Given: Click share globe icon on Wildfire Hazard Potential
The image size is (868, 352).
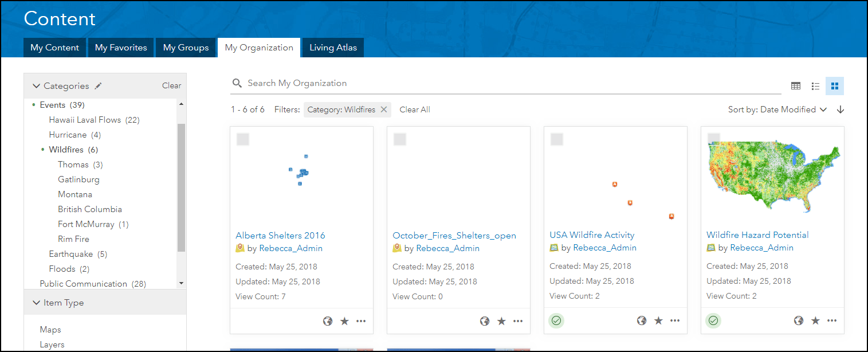Looking at the screenshot, I should pyautogui.click(x=799, y=321).
